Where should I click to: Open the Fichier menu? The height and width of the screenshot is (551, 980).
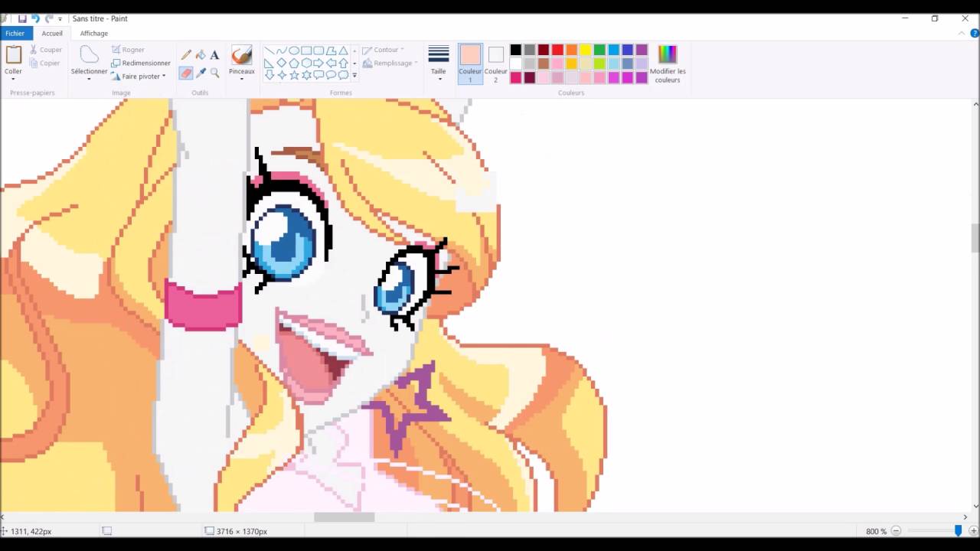coord(15,33)
